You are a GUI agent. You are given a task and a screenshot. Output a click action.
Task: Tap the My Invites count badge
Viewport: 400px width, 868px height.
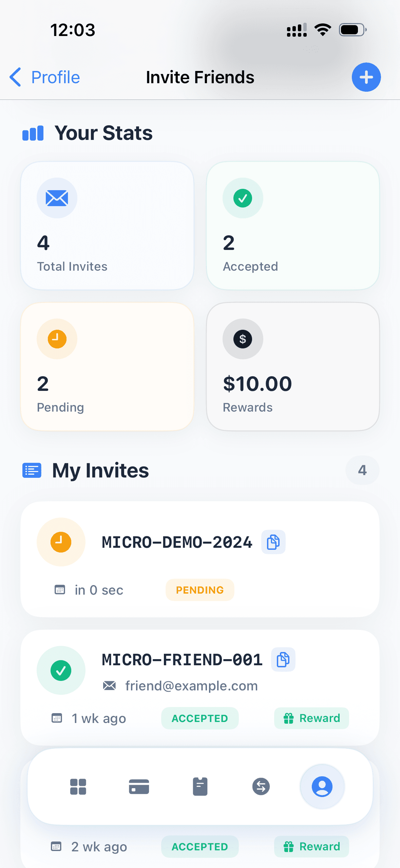362,470
